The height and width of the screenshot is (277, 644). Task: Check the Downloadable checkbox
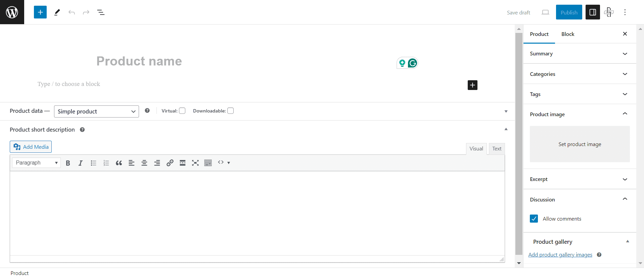[231, 111]
